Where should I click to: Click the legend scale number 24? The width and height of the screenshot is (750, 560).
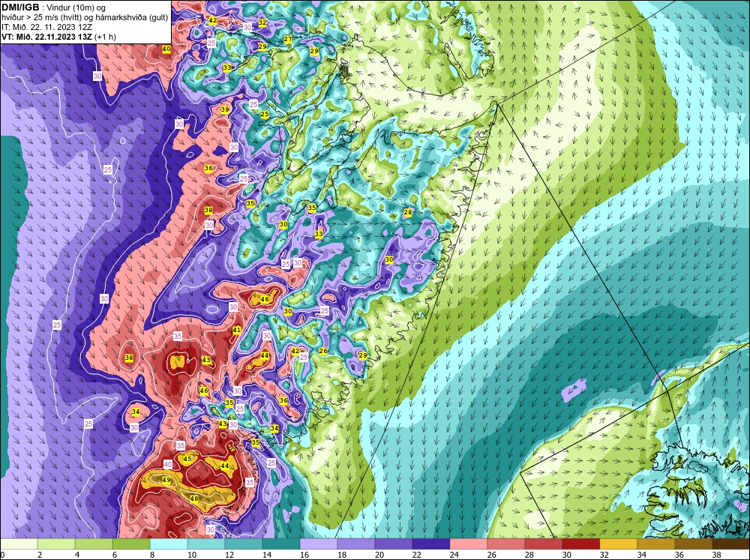coord(454,555)
